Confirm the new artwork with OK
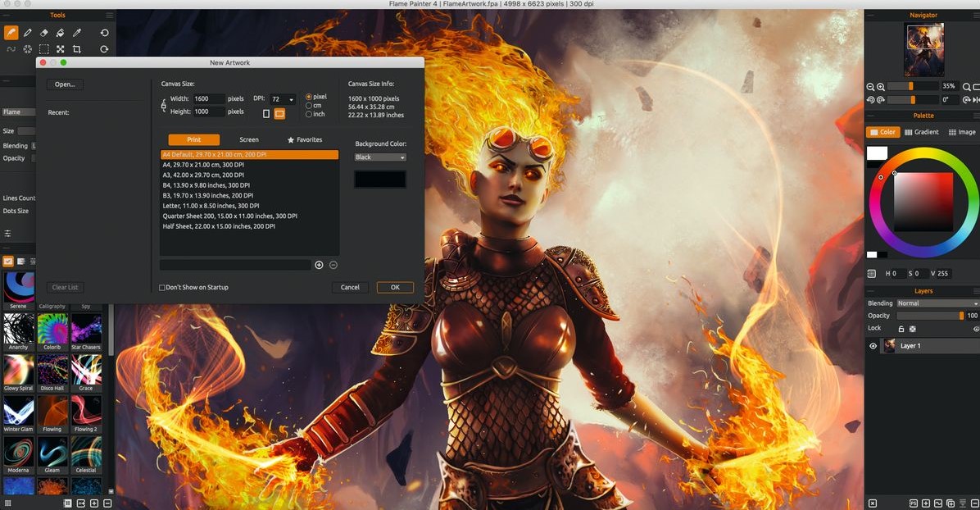Viewport: 980px width, 510px height. pyautogui.click(x=395, y=287)
